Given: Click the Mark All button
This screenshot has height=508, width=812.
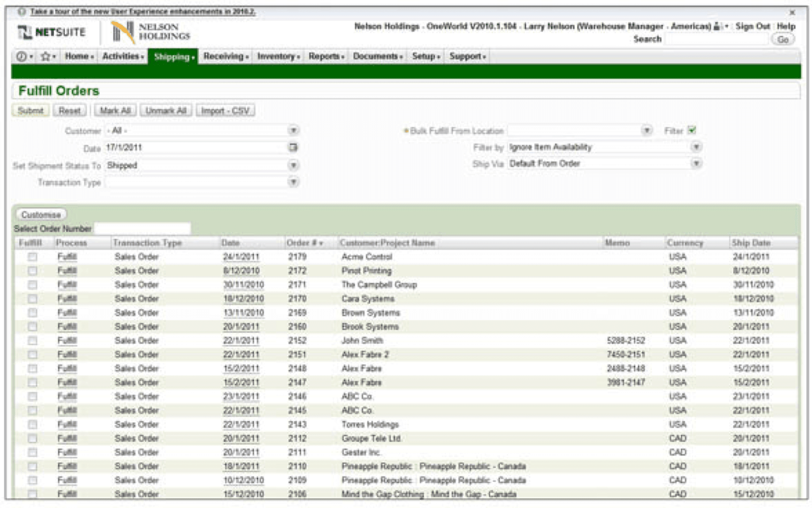Looking at the screenshot, I should [x=115, y=110].
